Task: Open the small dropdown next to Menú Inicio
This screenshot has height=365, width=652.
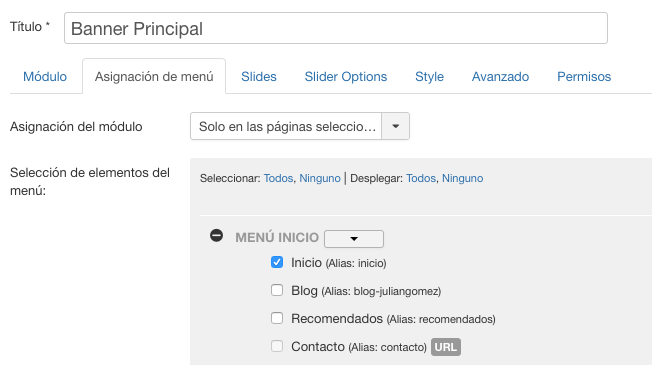Action: click(354, 239)
